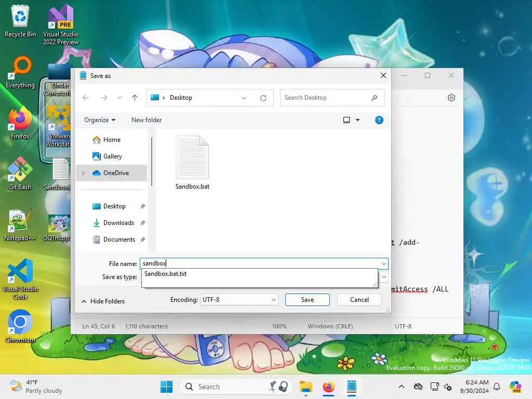
Task: Click the 100% zoom in Notepad status bar
Action: 279,326
